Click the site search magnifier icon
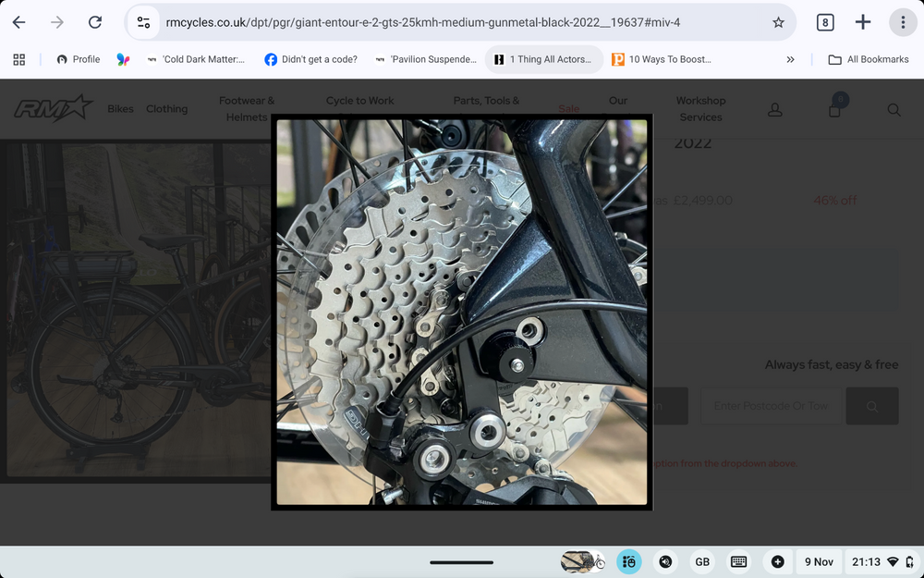Image resolution: width=924 pixels, height=578 pixels. (x=894, y=109)
